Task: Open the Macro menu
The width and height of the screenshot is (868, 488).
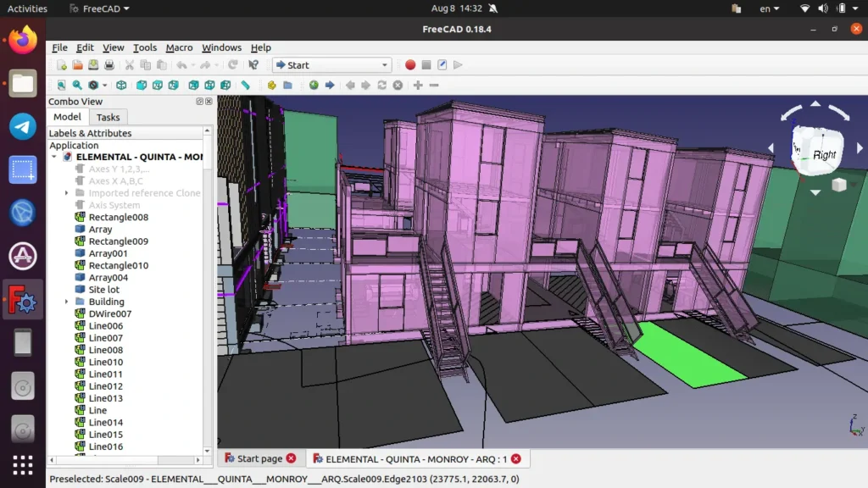Action: [x=179, y=47]
